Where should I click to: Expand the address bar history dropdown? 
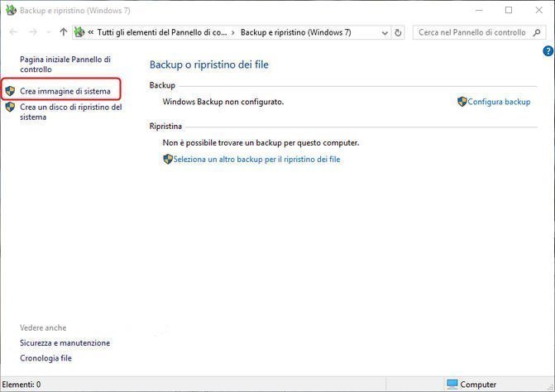click(385, 33)
